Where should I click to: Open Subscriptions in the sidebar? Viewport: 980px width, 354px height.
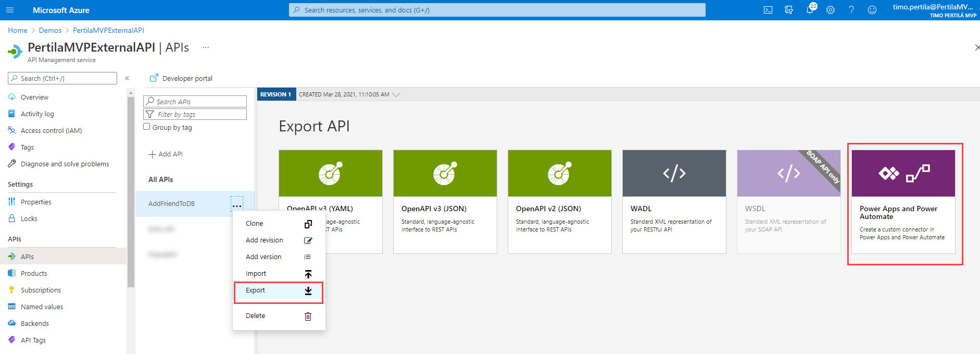click(x=41, y=290)
